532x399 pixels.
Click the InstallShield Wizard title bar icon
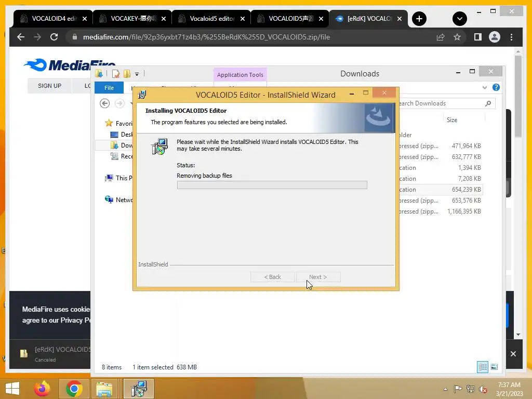coord(142,95)
